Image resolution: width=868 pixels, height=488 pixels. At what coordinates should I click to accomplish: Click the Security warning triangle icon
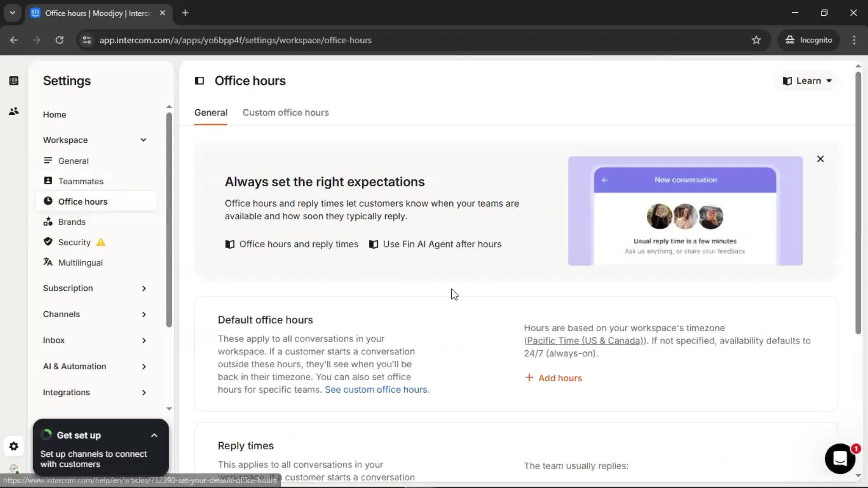coord(101,242)
